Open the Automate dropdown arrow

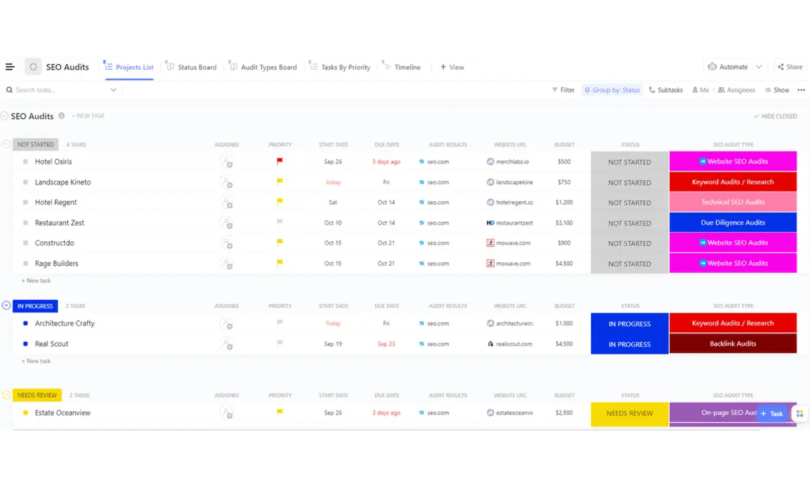(759, 67)
